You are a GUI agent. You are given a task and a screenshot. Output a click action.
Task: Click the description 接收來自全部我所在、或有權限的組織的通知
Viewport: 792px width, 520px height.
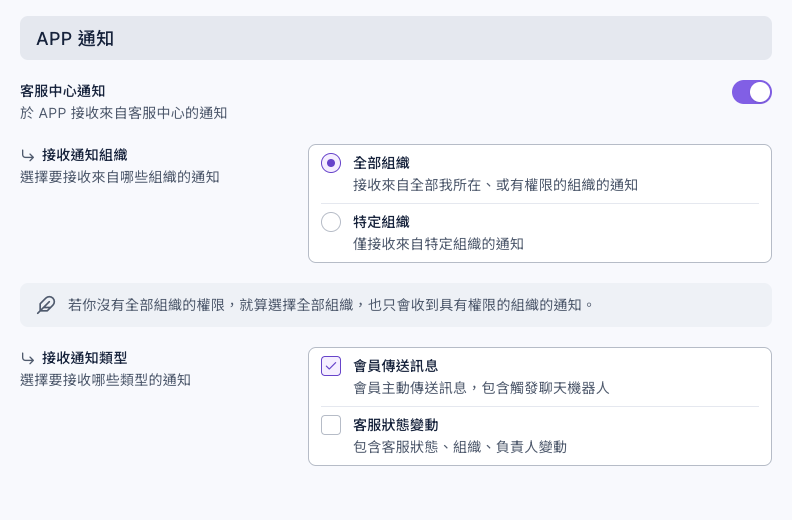[496, 185]
